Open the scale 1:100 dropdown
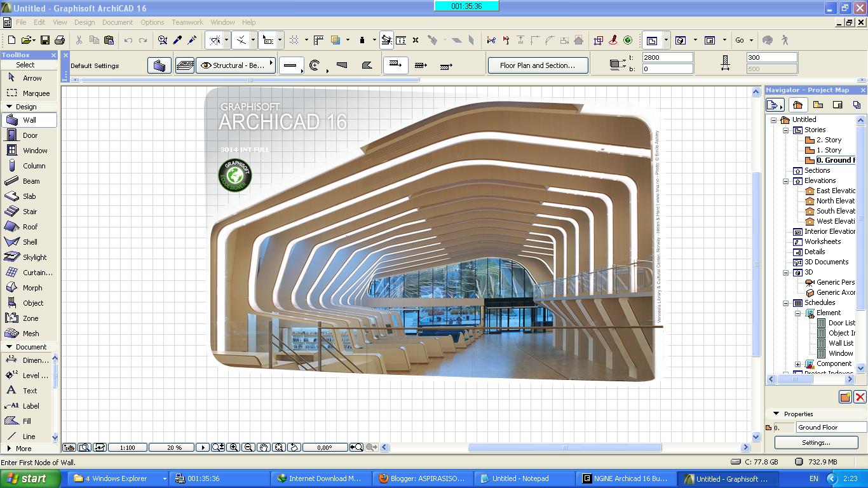 point(128,447)
